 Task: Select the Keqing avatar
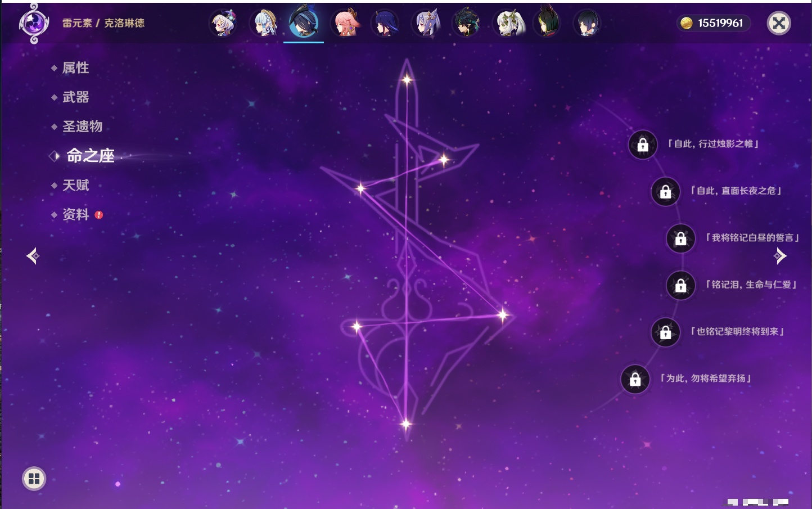pos(426,24)
